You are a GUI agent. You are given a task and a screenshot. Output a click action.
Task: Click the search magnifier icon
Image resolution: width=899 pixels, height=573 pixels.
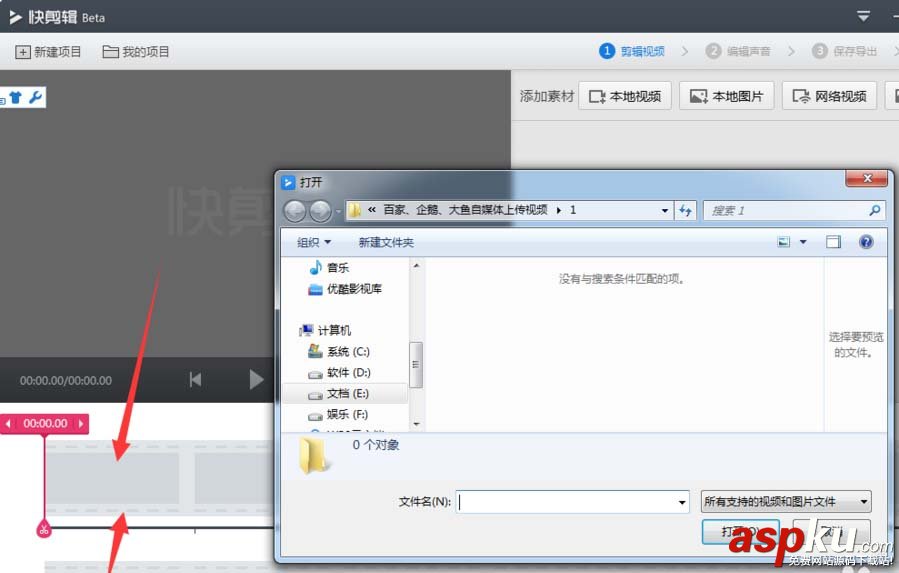(x=874, y=211)
